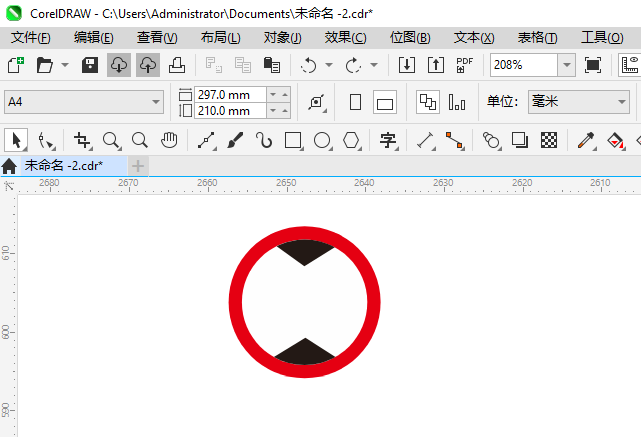Screen dimensions: 641x437
Task: Click the page height field 210.0 mm
Action: tap(231, 111)
